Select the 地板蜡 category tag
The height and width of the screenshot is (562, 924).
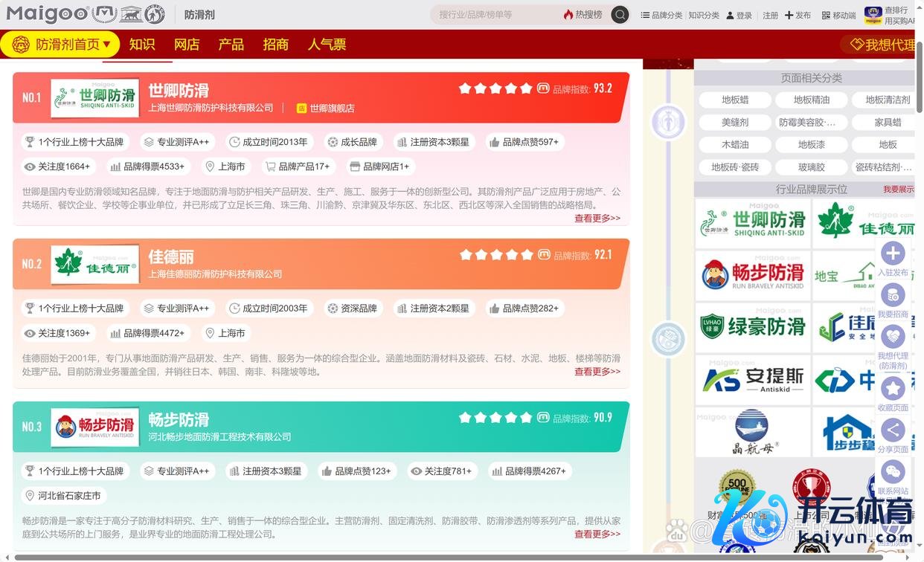point(735,100)
